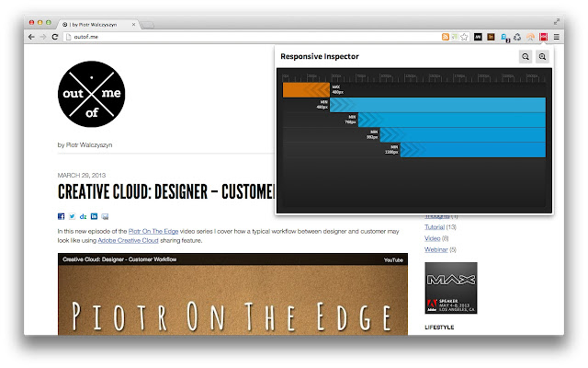This screenshot has height=368, width=588.
Task: Click the 'LIFESTYLE' sidebar heading
Action: [439, 328]
